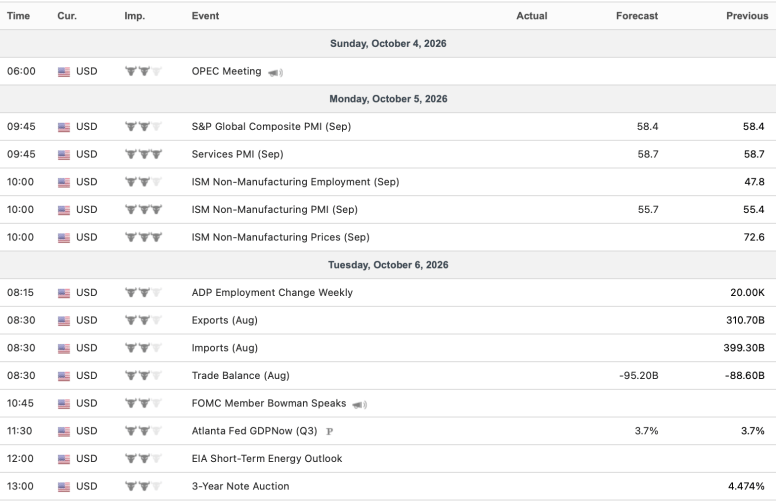Click the 06:00 time of OPEC Meeting
776x503 pixels.
[x=21, y=71]
